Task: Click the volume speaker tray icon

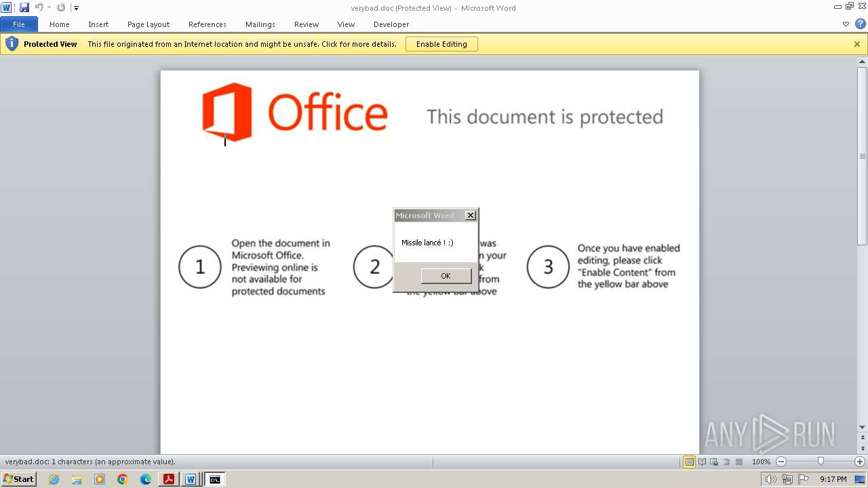Action: (x=770, y=479)
